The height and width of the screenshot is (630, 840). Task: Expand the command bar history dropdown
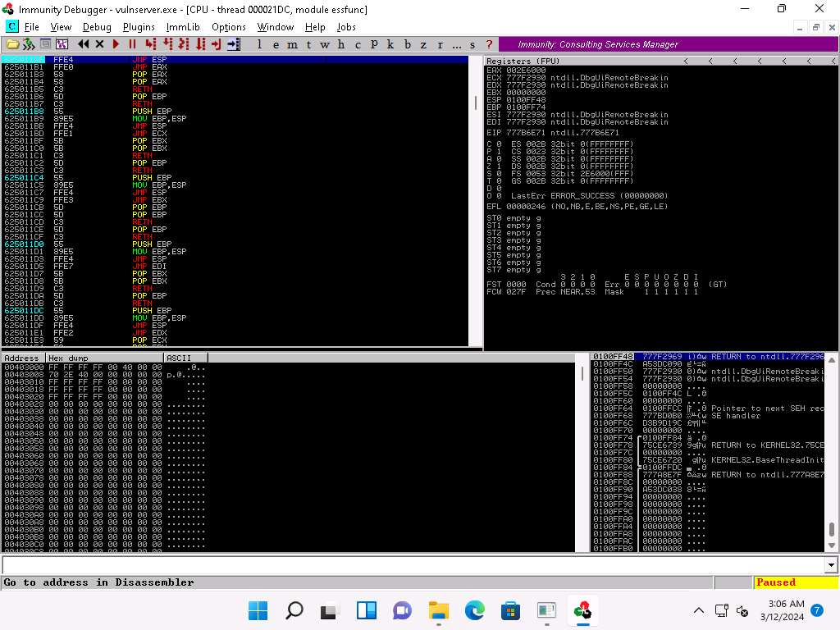(x=832, y=565)
